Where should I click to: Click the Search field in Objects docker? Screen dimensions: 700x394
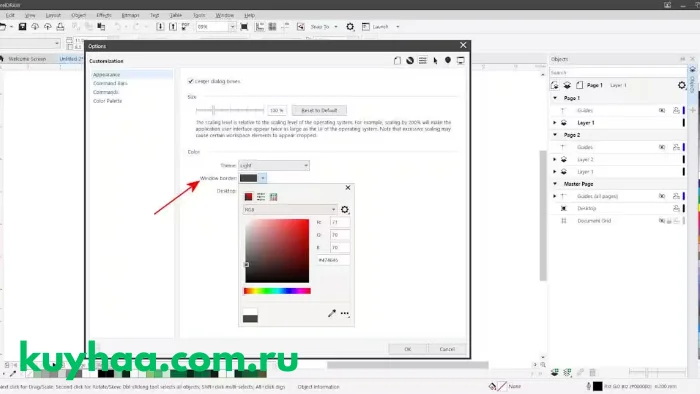[617, 72]
